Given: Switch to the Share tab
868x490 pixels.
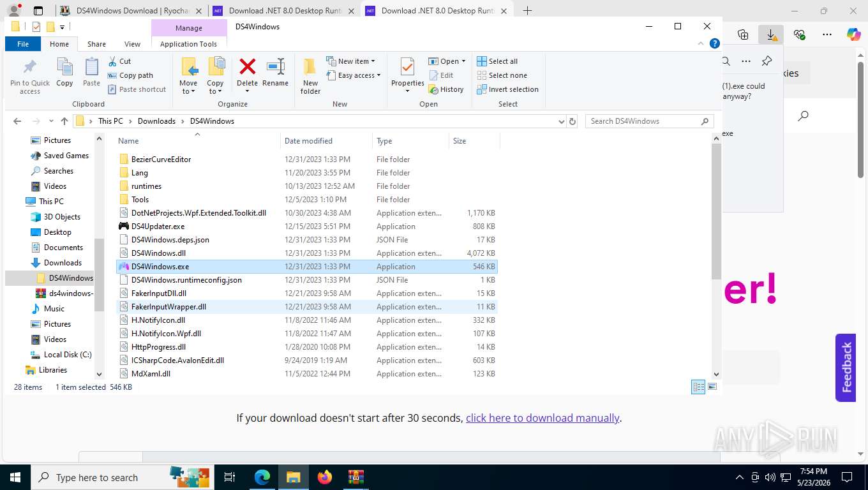Looking at the screenshot, I should pyautogui.click(x=96, y=44).
